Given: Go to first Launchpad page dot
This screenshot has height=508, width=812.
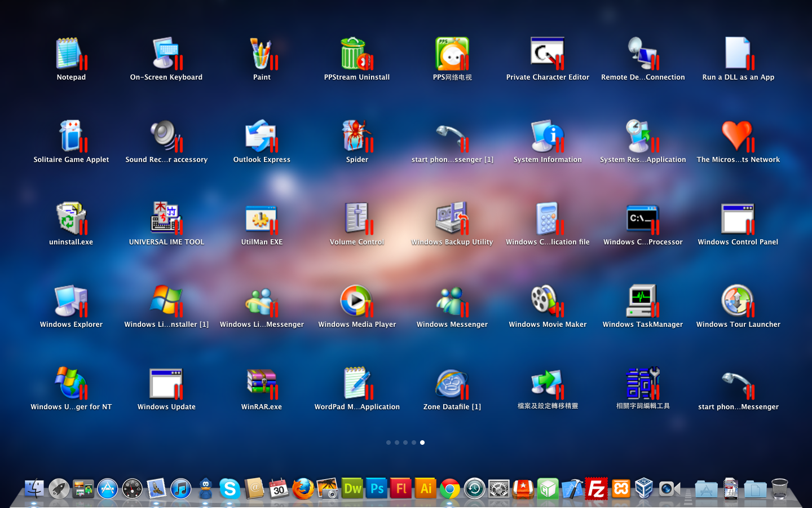Looking at the screenshot, I should [x=389, y=443].
